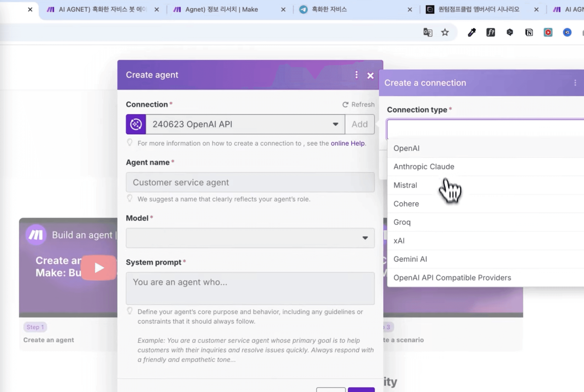
Task: Click the purple OpenAI connection icon
Action: point(136,124)
